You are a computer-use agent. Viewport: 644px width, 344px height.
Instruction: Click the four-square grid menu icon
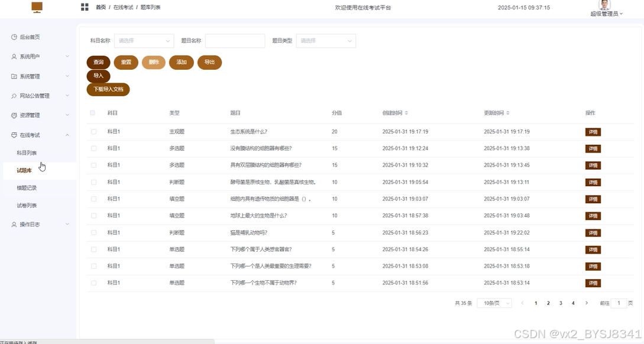coord(85,7)
